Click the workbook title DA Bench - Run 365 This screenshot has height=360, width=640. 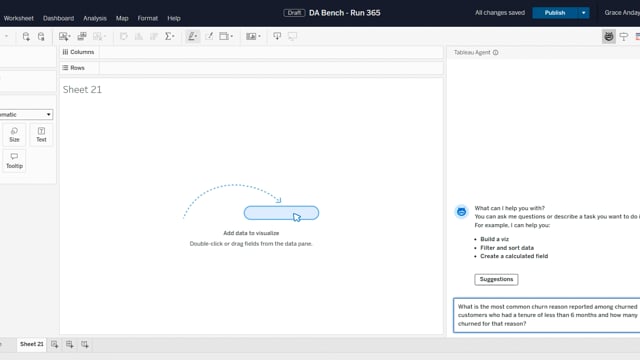(x=344, y=13)
